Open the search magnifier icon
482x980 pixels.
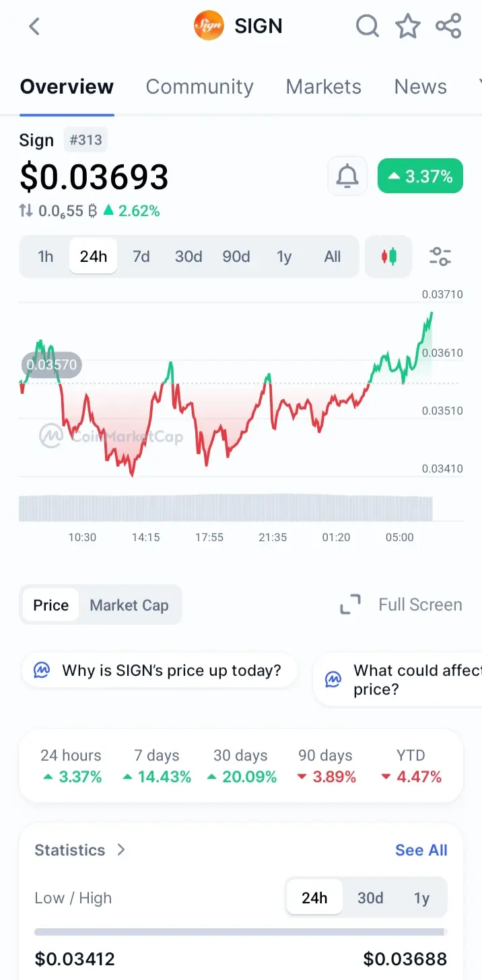pyautogui.click(x=368, y=26)
